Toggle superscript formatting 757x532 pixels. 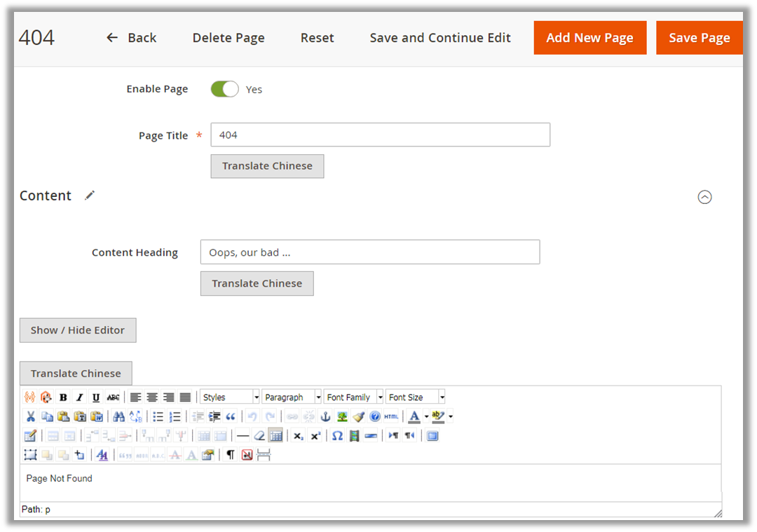pyautogui.click(x=315, y=435)
